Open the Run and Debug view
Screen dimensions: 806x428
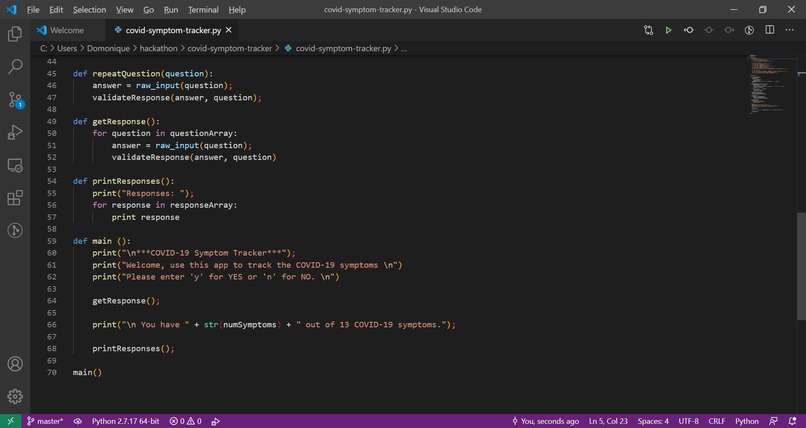(15, 133)
